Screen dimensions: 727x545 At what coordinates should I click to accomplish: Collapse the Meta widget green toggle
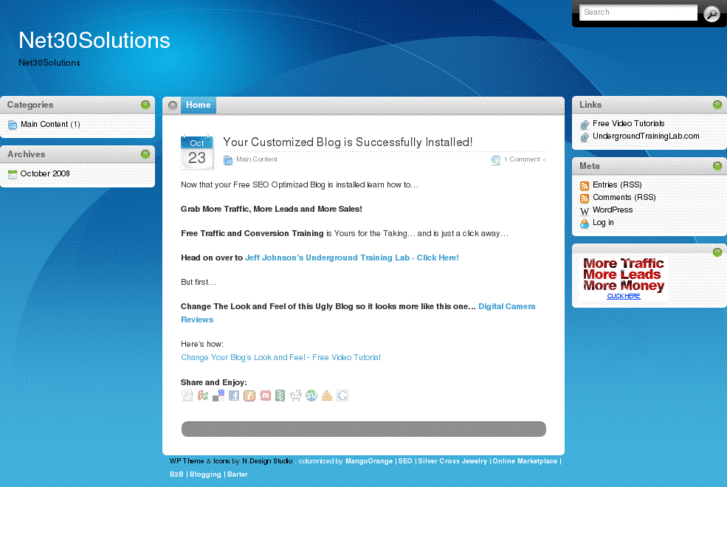click(717, 166)
